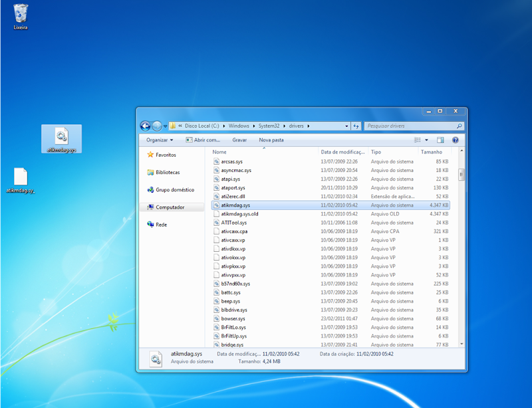Select the atikmdag.sys.old file icon
532x408 pixels.
pos(216,214)
